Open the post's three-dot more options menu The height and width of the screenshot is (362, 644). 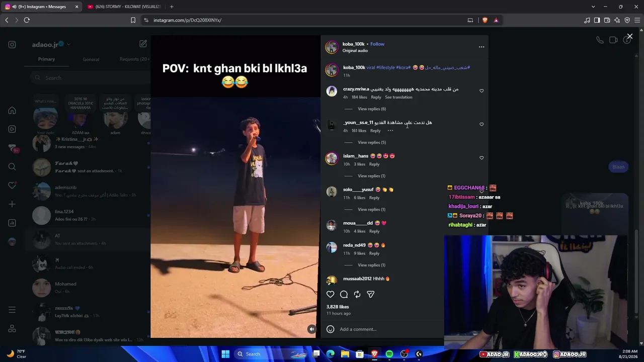481,47
